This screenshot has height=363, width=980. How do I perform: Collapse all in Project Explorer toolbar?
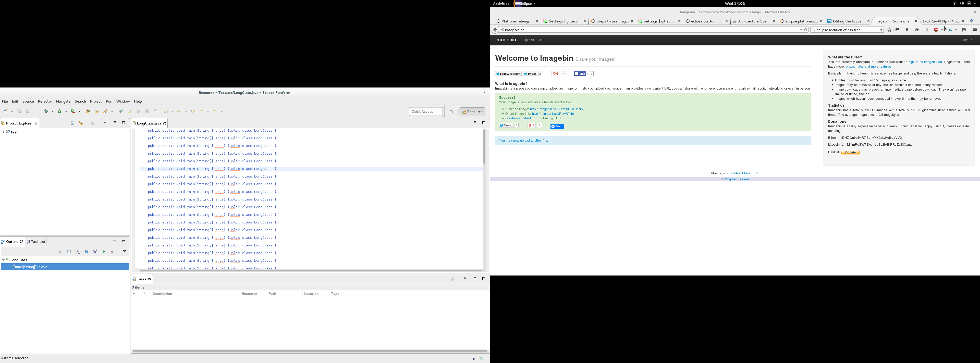72,123
